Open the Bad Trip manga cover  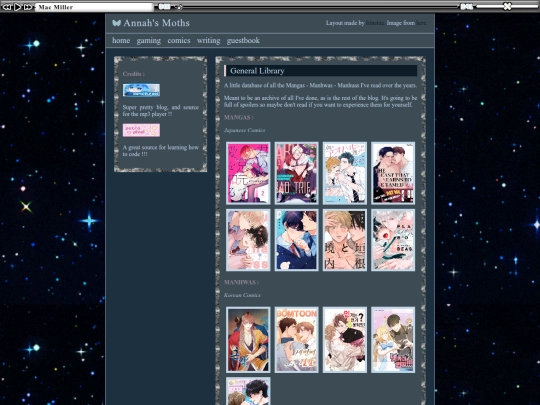[x=296, y=173]
